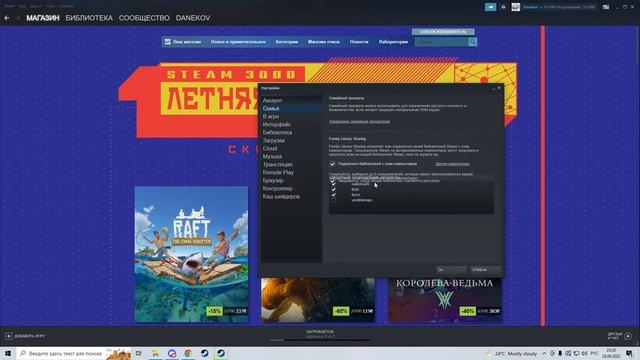The image size is (640, 360).
Task: Confirm settings with the OK button
Action: [x=451, y=270]
